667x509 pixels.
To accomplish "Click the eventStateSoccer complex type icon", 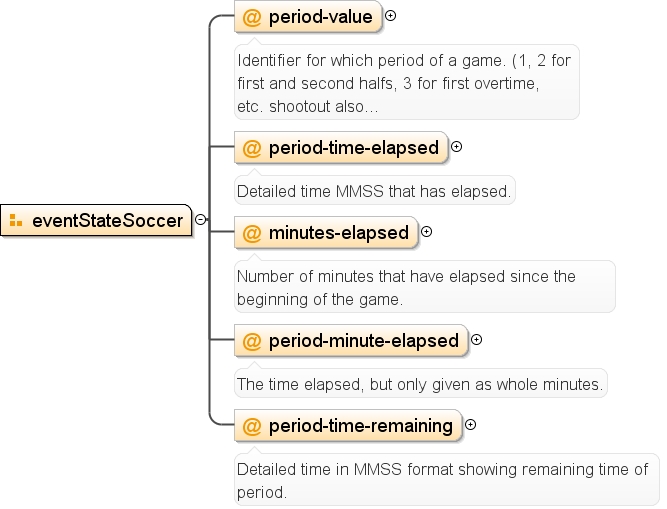I will [x=16, y=221].
